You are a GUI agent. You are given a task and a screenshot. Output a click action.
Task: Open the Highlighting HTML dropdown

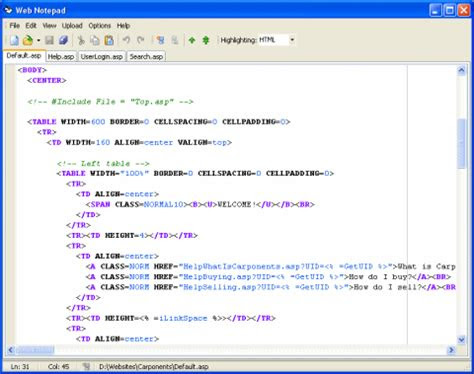pyautogui.click(x=292, y=40)
